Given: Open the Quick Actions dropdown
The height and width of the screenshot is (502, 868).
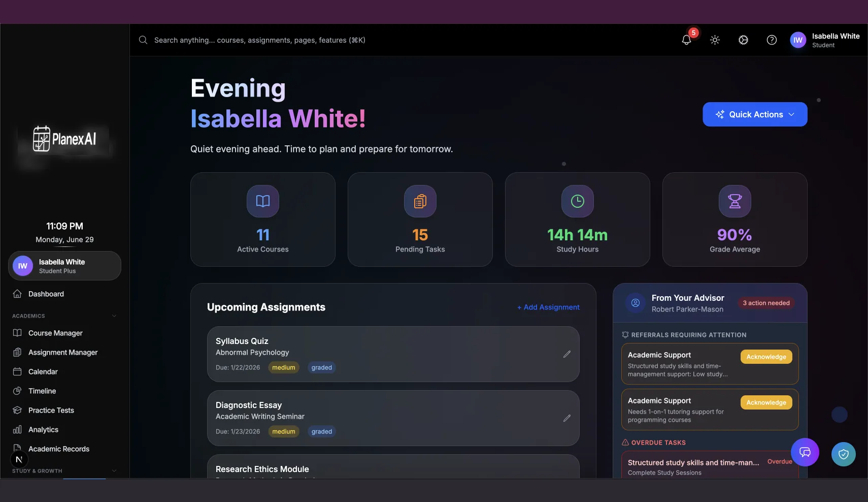Looking at the screenshot, I should click(x=755, y=114).
